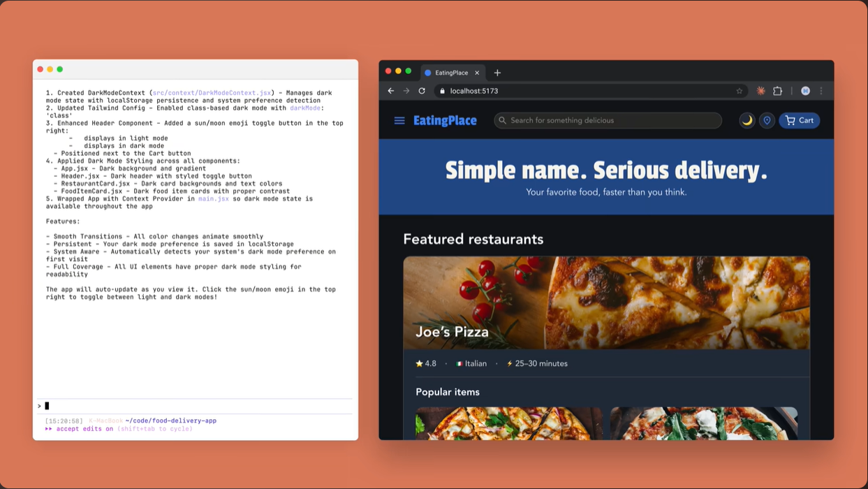868x489 pixels.
Task: Select the second pizza item thumbnail
Action: 704,423
